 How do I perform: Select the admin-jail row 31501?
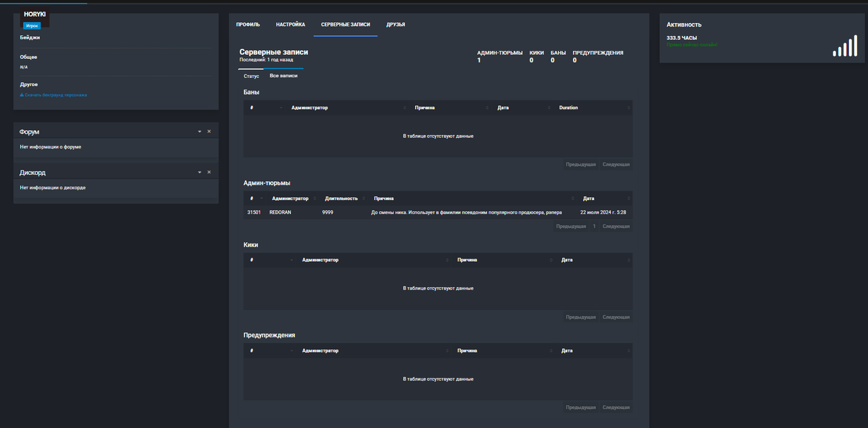pyautogui.click(x=438, y=212)
